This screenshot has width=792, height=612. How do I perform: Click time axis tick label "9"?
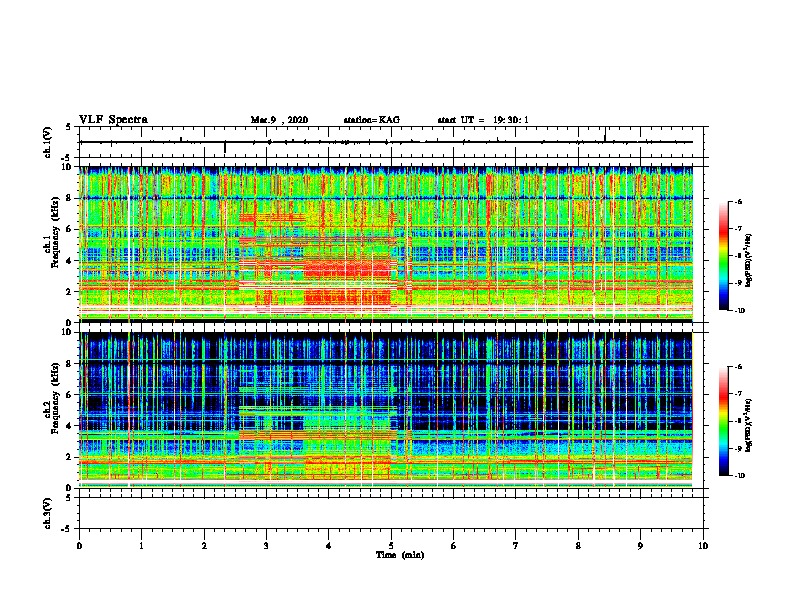[x=640, y=546]
